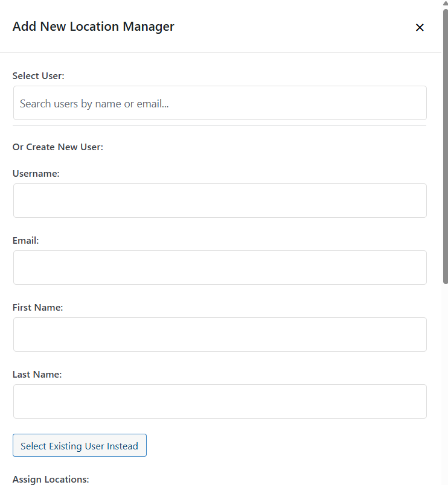Click the Or Create New User heading
This screenshot has height=485, width=448.
57,147
